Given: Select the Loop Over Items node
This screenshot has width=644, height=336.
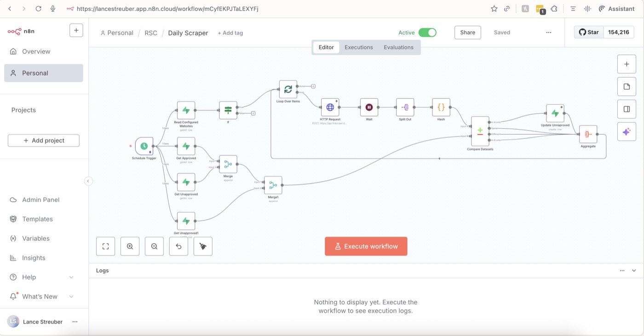Looking at the screenshot, I should 288,89.
